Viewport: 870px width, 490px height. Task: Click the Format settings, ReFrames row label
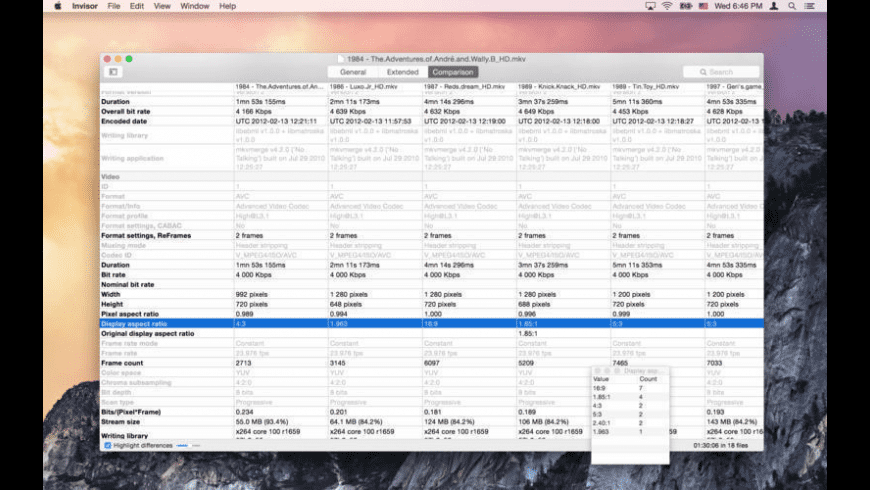pos(146,235)
